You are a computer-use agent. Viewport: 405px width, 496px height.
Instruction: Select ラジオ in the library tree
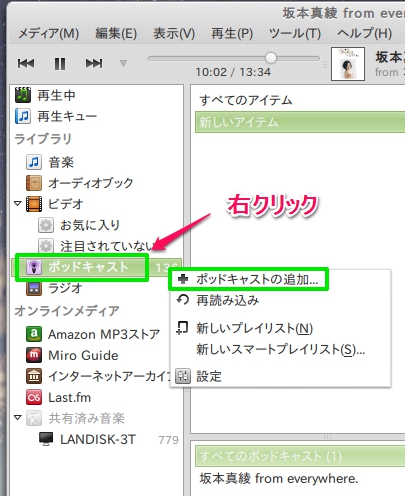point(65,288)
